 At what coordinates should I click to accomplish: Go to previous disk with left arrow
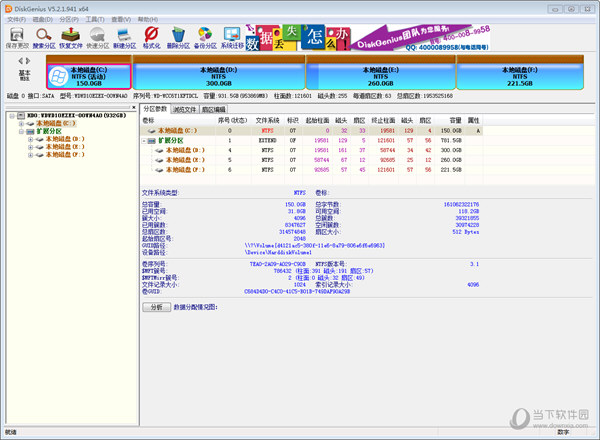coord(21,60)
